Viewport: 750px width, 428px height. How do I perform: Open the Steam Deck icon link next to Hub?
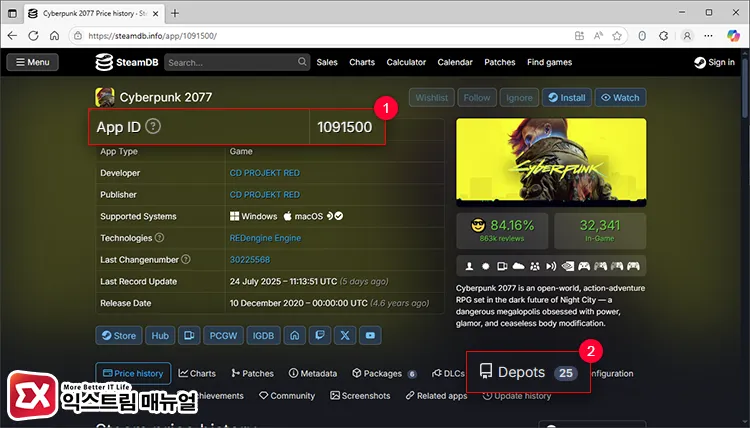189,336
